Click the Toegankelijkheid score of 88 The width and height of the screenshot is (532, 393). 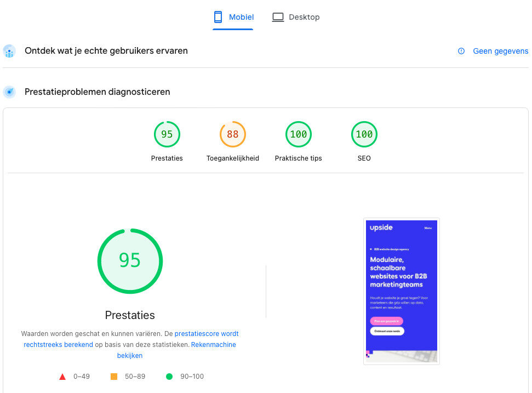232,134
